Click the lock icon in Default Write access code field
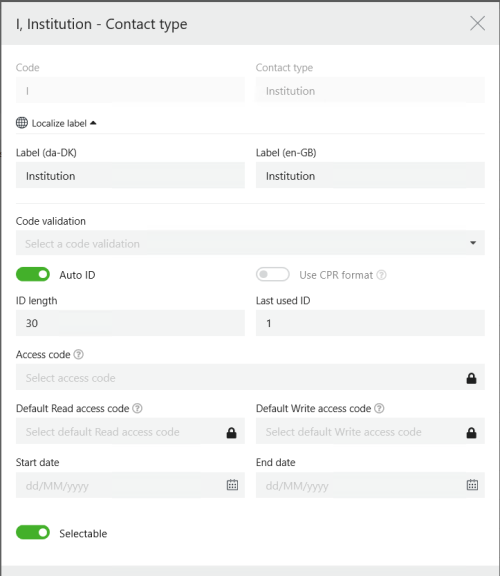Image resolution: width=500 pixels, height=576 pixels. 471,432
